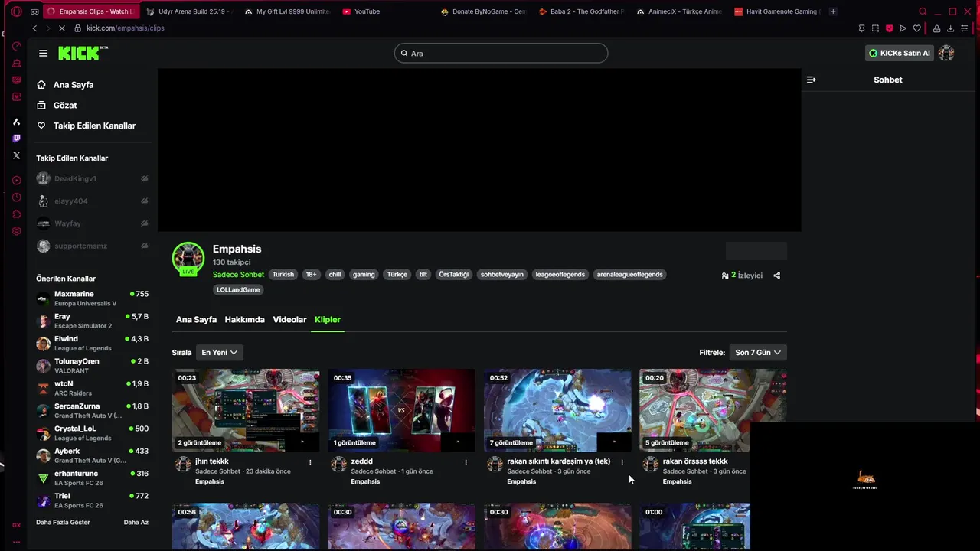The image size is (980, 551).
Task: Click the browser tab search magnifier
Action: point(923,11)
